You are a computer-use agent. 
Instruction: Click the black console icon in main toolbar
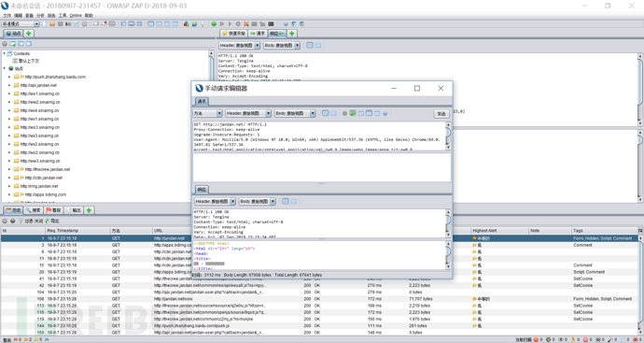click(271, 24)
